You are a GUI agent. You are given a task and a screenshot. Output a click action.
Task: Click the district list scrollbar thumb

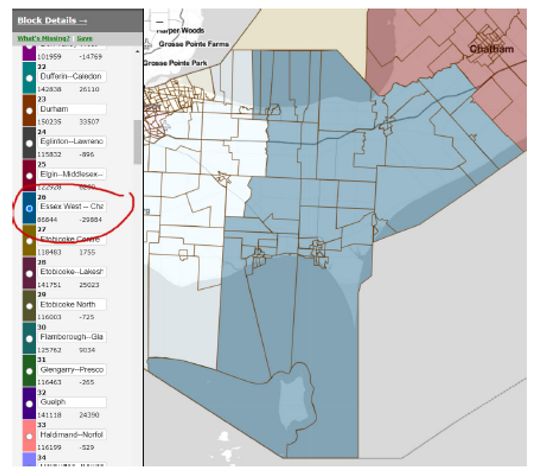[137, 142]
